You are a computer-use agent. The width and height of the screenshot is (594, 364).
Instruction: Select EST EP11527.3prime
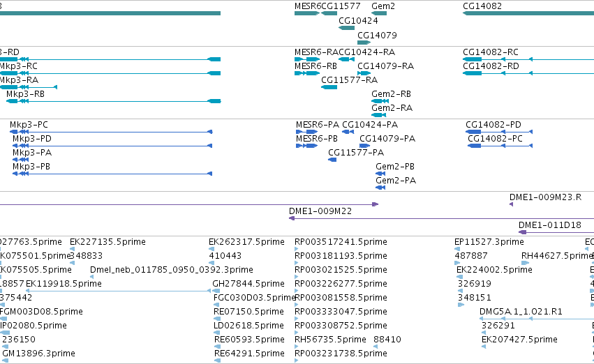pos(489,242)
